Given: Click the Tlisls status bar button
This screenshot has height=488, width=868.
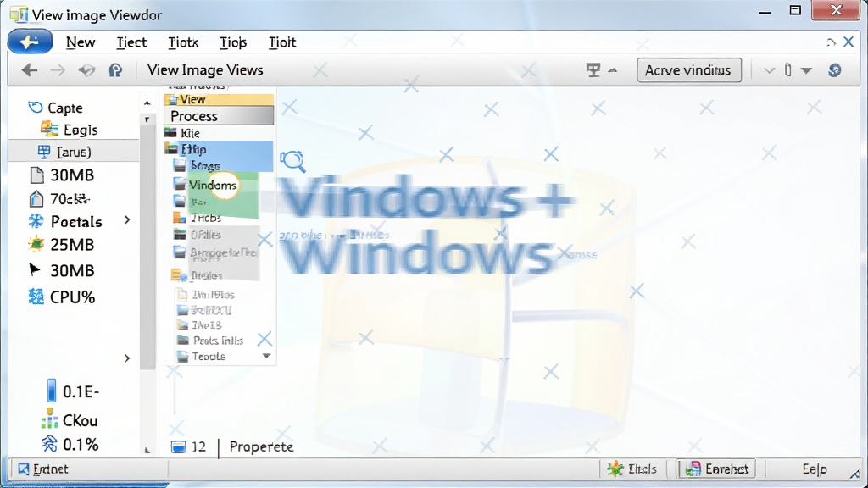Looking at the screenshot, I should [x=632, y=469].
